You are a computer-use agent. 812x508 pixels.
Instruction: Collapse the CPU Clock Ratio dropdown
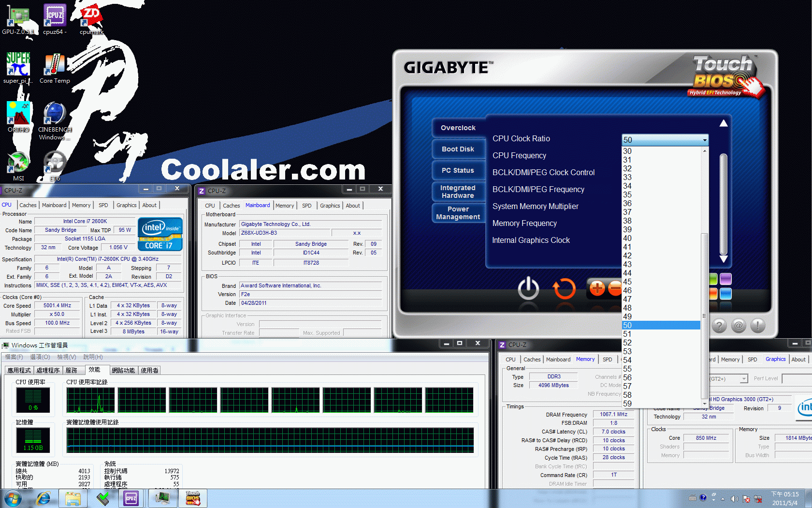[x=705, y=140]
